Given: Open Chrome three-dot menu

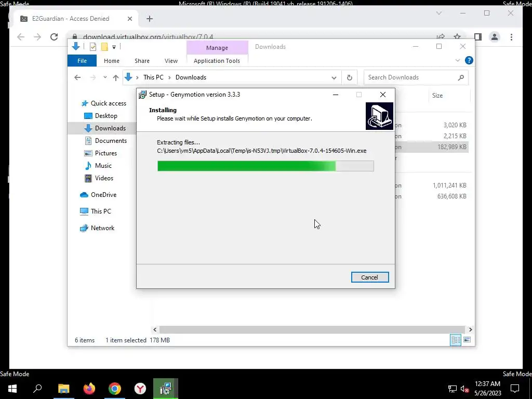Looking at the screenshot, I should pos(511,37).
